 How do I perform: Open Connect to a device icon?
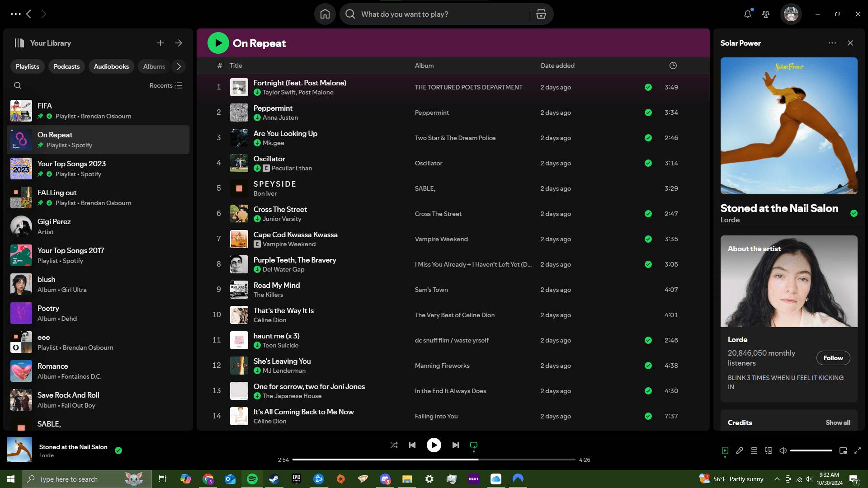(x=769, y=450)
